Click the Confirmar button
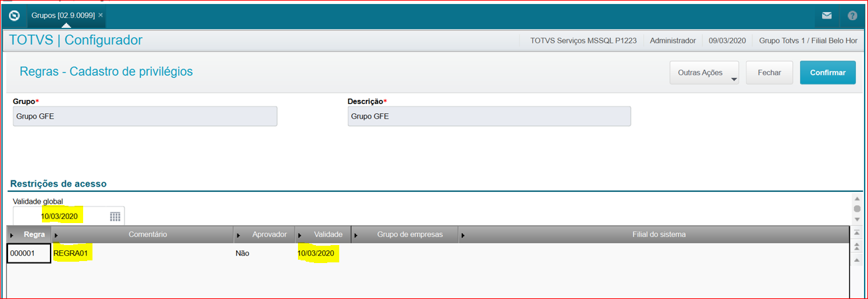868x299 pixels. [x=827, y=73]
